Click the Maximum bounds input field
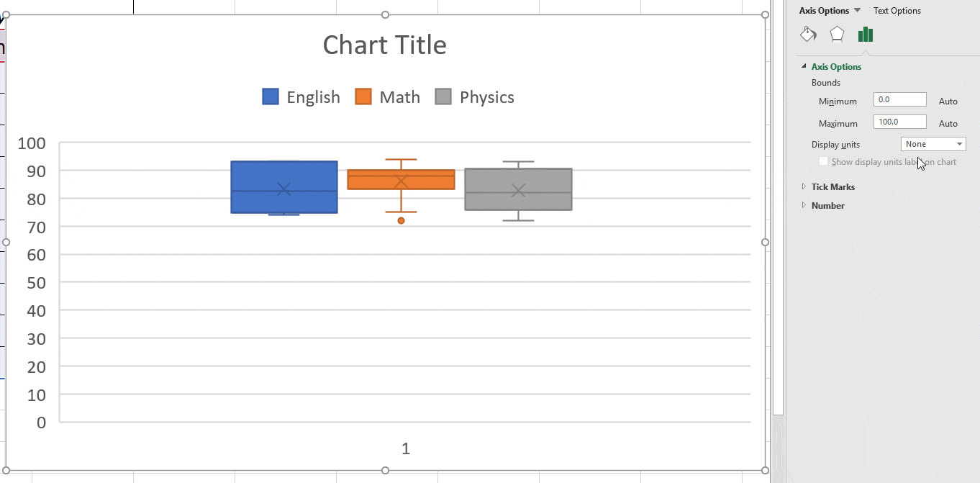The width and height of the screenshot is (980, 483). 899,122
